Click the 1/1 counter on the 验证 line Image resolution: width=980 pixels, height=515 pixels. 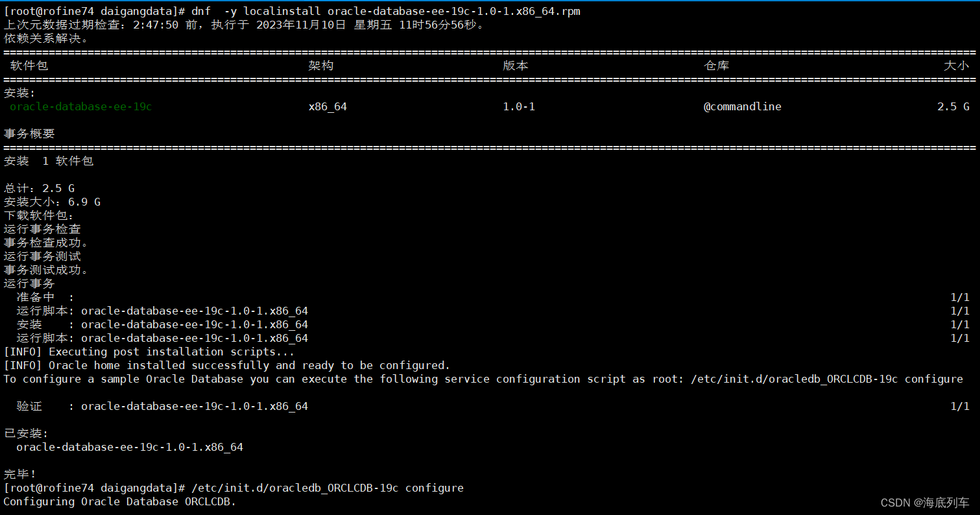(x=960, y=406)
